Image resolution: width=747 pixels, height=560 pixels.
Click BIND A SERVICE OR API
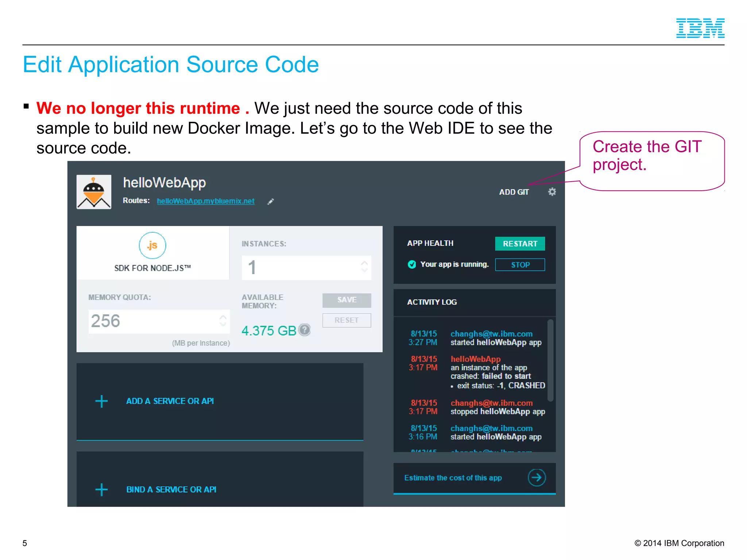(171, 490)
